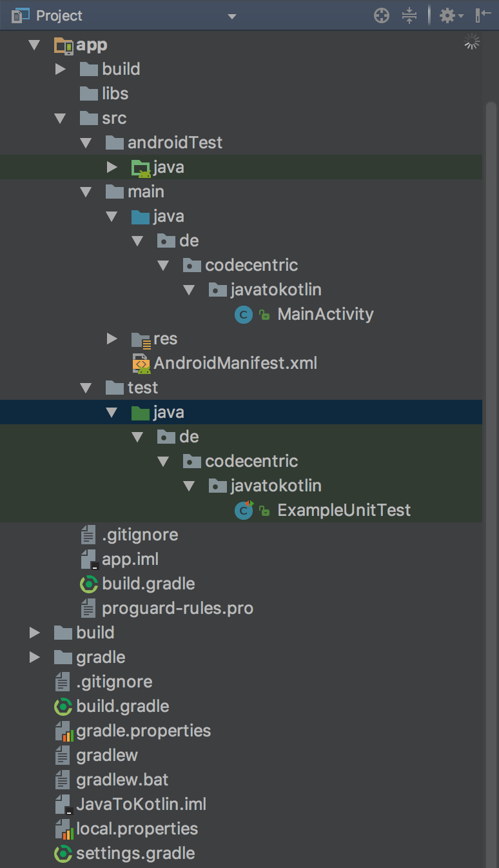The image size is (499, 868).
Task: Click the AndroidManifest.xml file icon
Action: (141, 363)
